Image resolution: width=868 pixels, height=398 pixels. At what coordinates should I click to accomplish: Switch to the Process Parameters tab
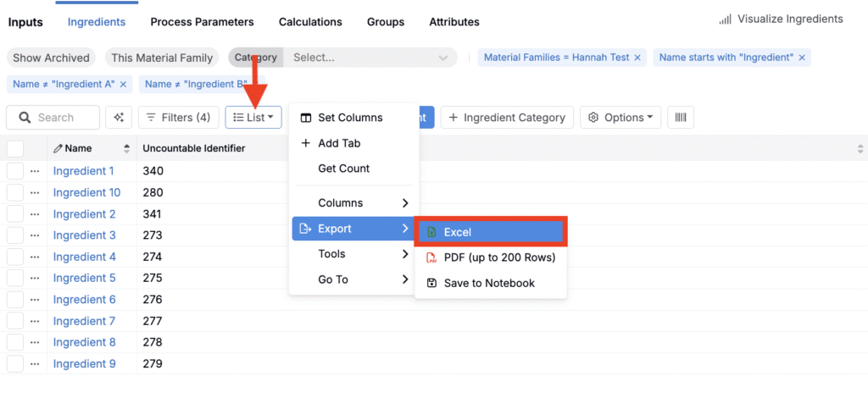[202, 22]
